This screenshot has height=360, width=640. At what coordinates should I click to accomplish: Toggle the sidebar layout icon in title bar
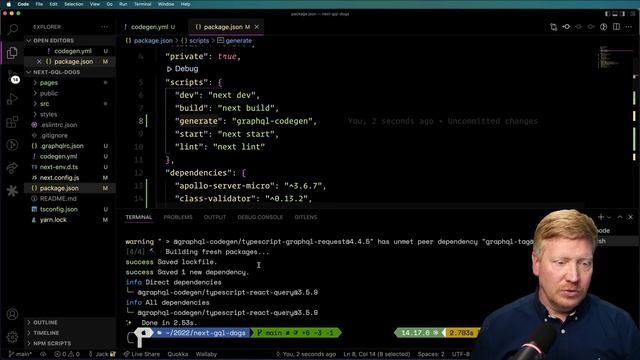pyautogui.click(x=607, y=14)
